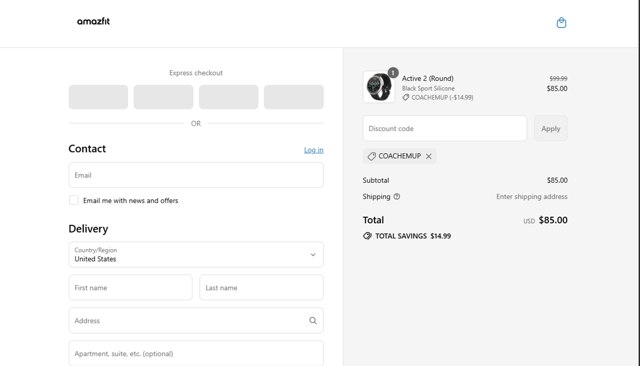Click the Active 2 (Round) product name

pos(427,78)
